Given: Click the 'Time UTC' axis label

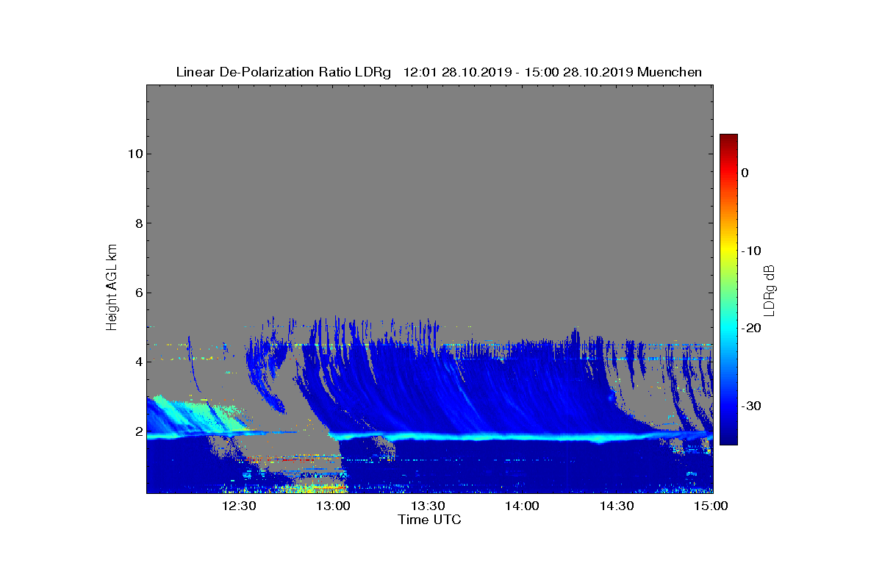Looking at the screenshot, I should (429, 520).
